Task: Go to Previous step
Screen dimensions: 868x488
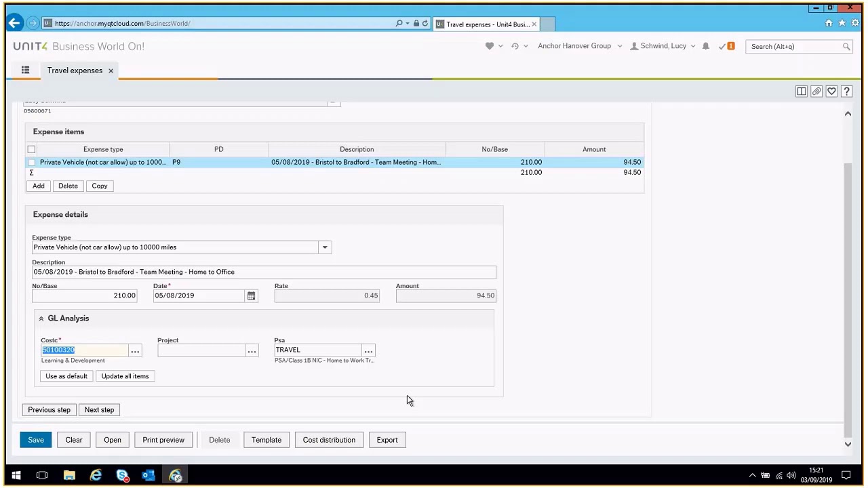Action: point(49,410)
